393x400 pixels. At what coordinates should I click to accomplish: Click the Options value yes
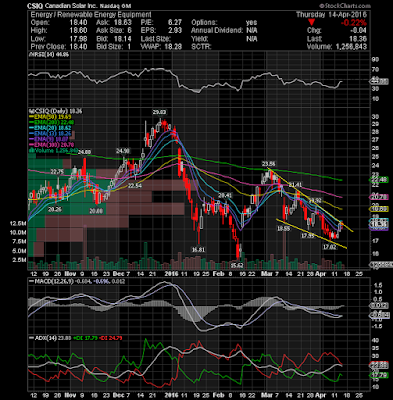tap(252, 23)
